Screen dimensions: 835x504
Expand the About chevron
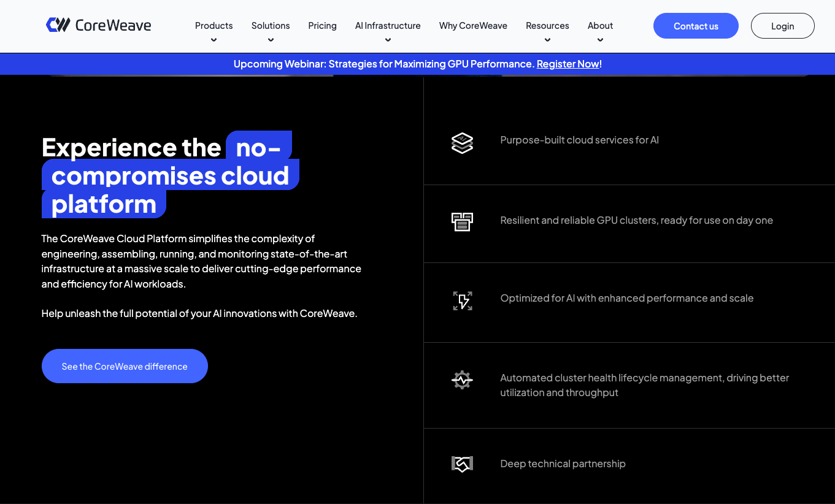pos(600,40)
